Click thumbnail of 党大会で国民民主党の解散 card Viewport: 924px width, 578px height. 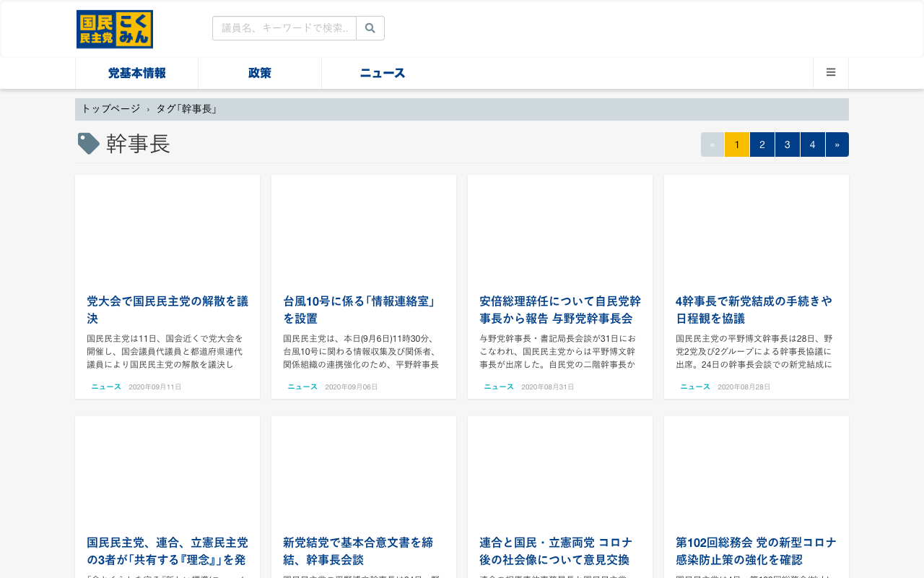(x=167, y=228)
